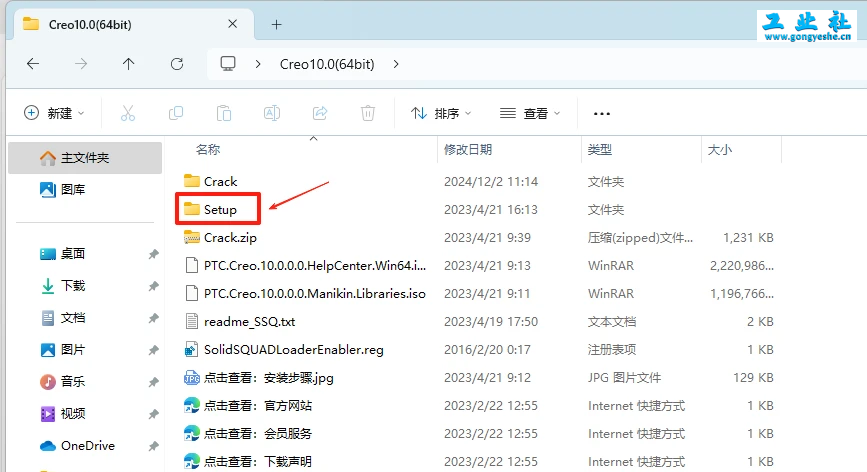Expand the chevron after Creo10.0(64bit) in address bar

(x=396, y=64)
